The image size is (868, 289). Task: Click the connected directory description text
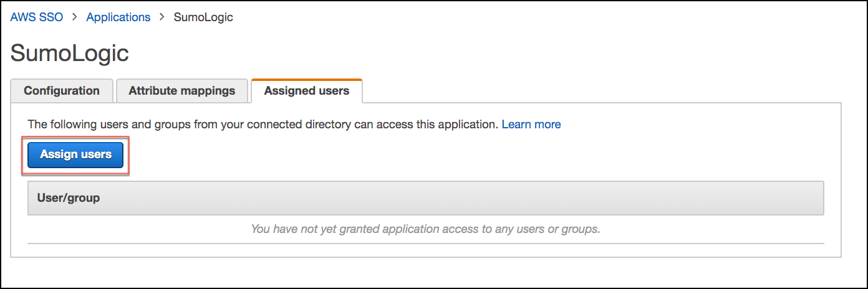pyautogui.click(x=263, y=125)
